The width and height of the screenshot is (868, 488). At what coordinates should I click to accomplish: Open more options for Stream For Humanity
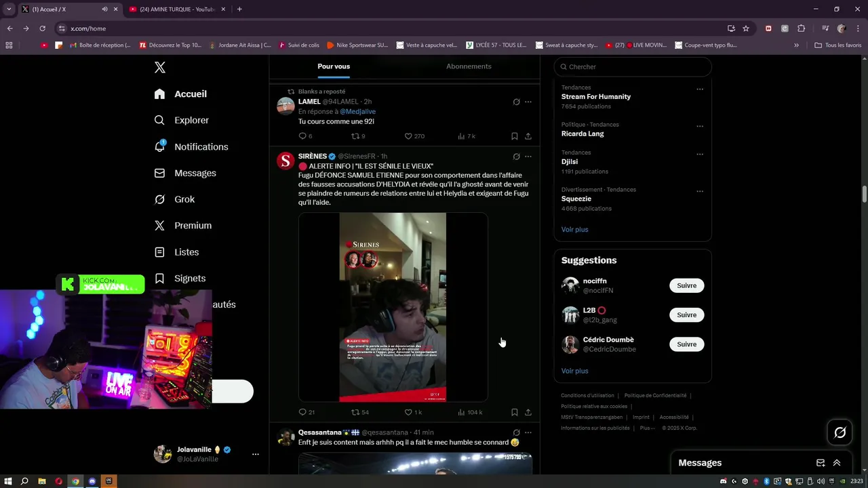[700, 89]
